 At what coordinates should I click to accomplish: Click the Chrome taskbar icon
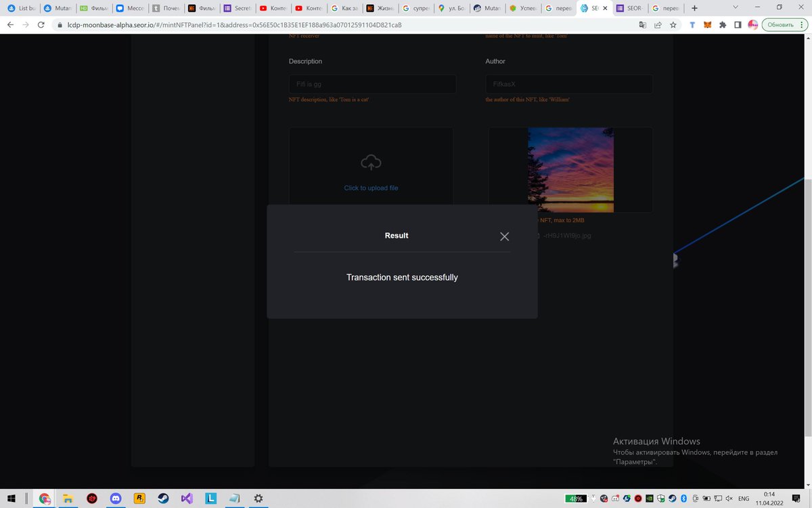pyautogui.click(x=45, y=499)
